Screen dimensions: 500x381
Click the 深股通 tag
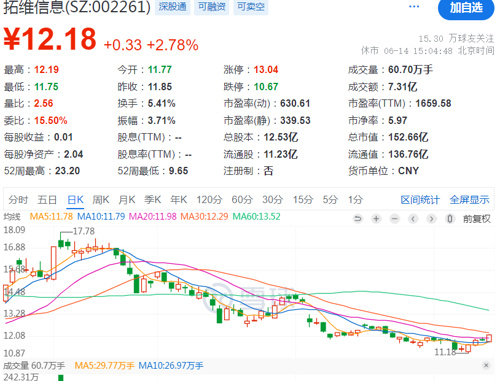[172, 7]
